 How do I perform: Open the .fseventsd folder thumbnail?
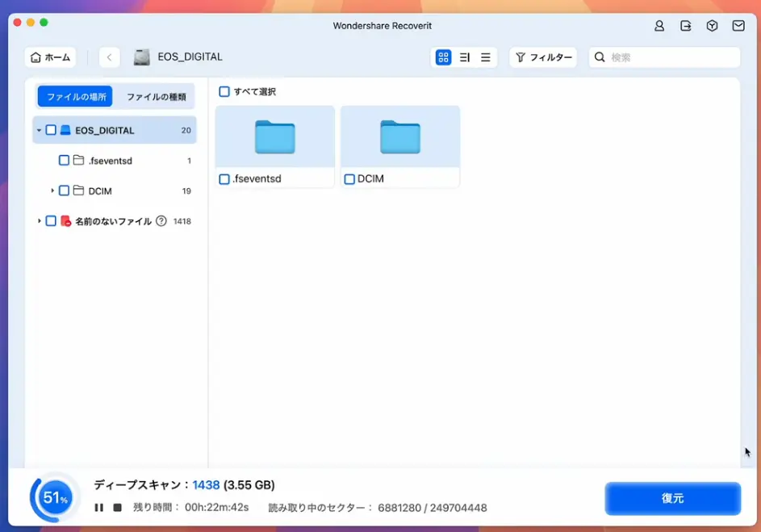[274, 137]
